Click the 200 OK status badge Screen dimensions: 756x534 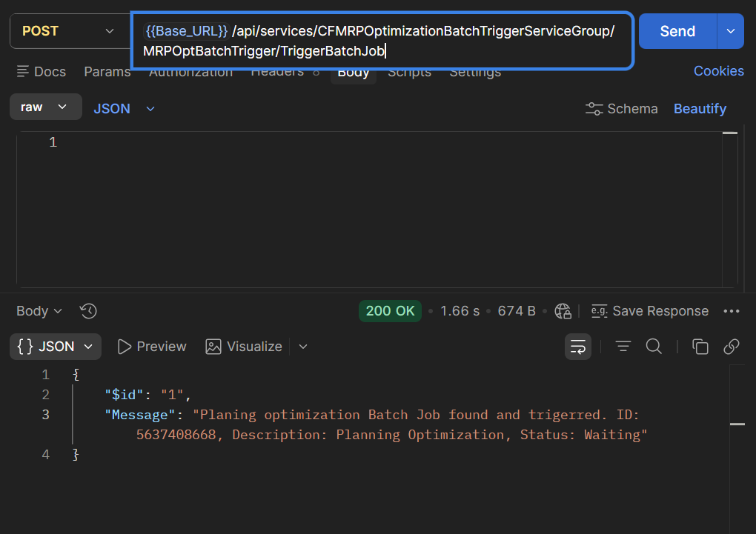[390, 311]
